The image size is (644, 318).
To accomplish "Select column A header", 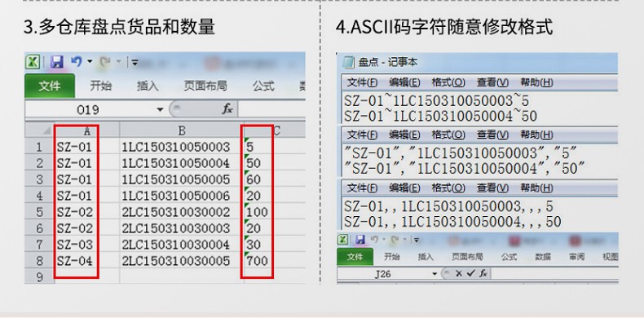I will coord(87,130).
